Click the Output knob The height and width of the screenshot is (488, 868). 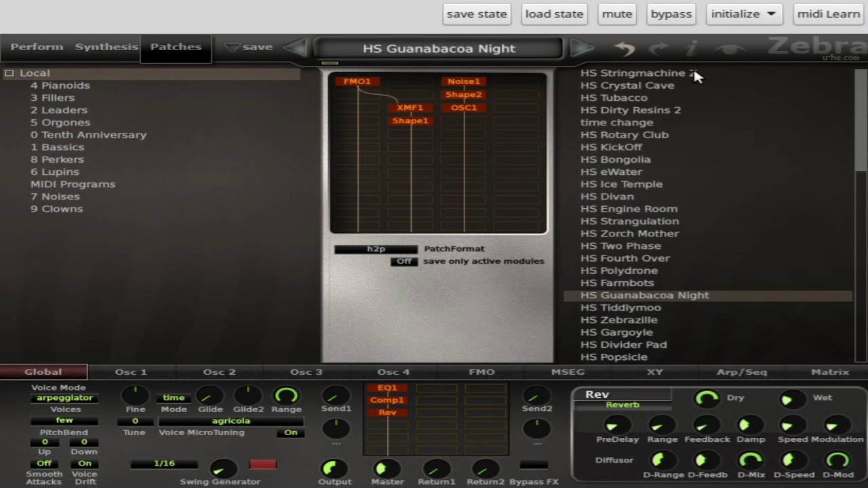(333, 468)
